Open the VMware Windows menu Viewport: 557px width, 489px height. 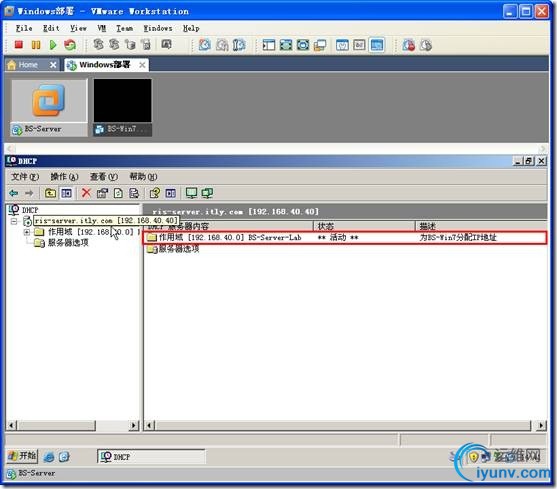click(x=158, y=28)
